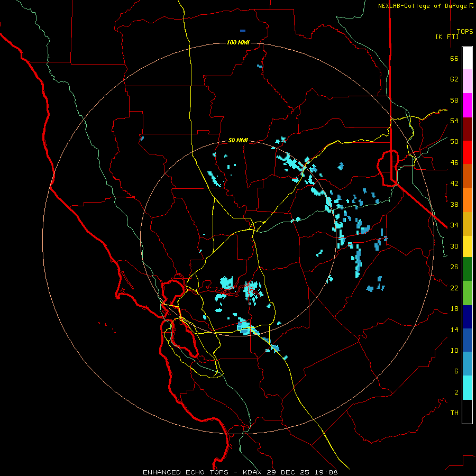Click the "NEXLAB-College of DuPage" header text
The width and height of the screenshot is (476, 476).
point(423,6)
